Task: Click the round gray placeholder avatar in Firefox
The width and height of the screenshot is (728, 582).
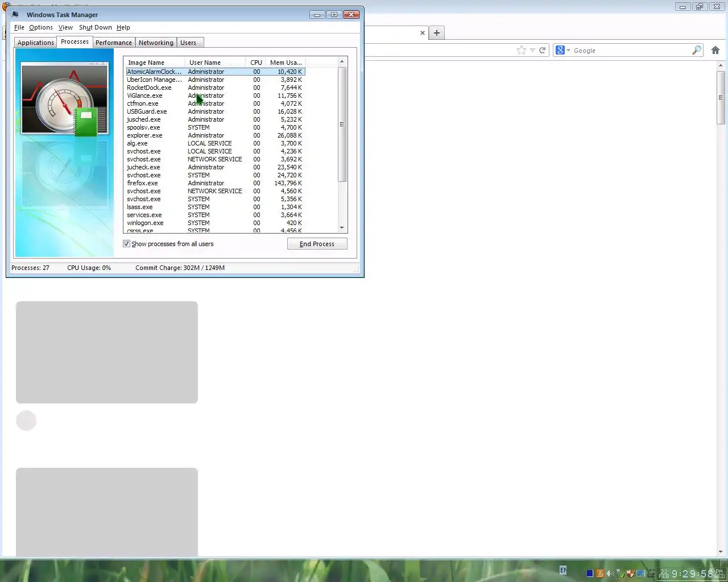Action: click(26, 421)
